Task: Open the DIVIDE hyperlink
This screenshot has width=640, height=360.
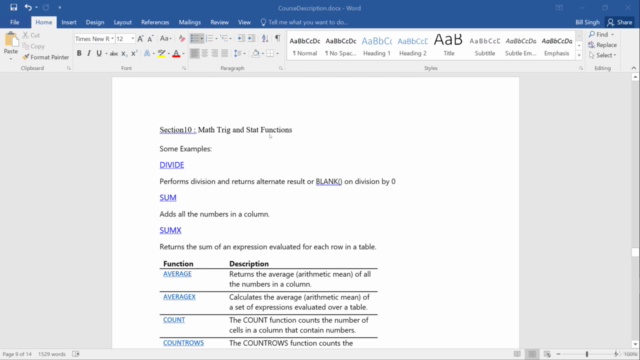Action: coord(172,165)
